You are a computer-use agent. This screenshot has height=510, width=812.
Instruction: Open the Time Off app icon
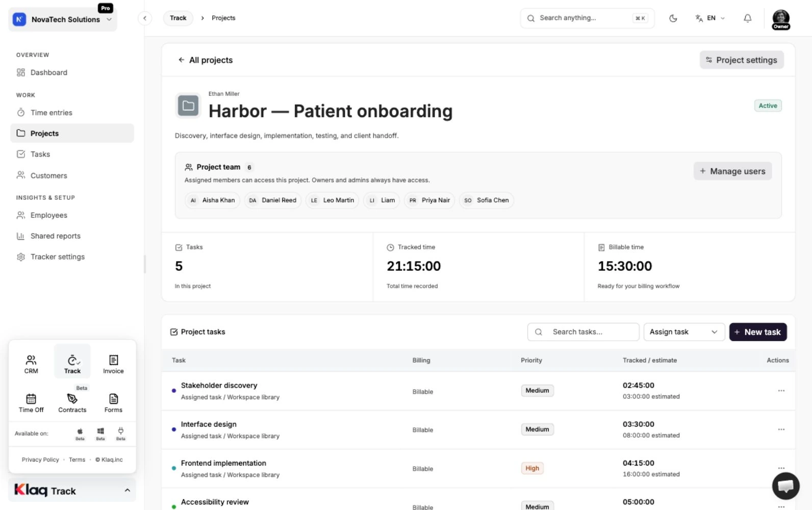click(31, 403)
